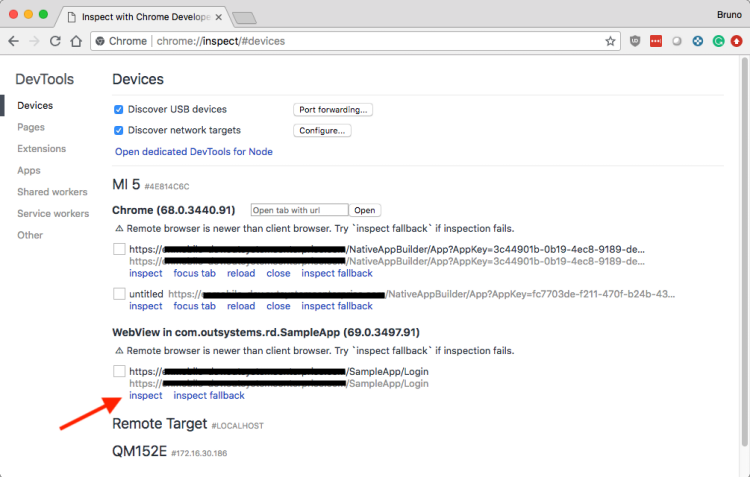Open the uBlock Origin shield extension

click(x=637, y=41)
